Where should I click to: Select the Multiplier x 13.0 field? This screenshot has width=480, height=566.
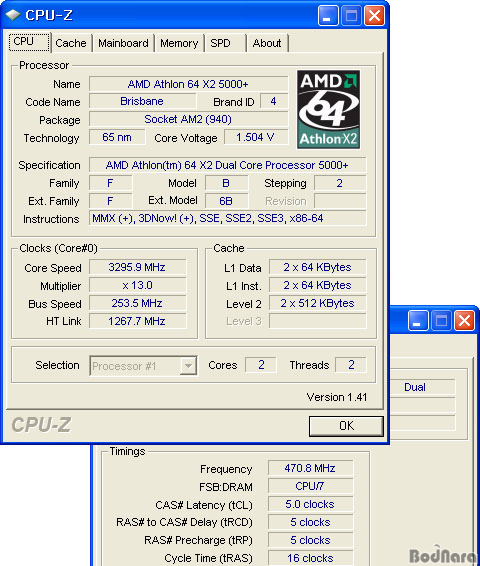138,286
